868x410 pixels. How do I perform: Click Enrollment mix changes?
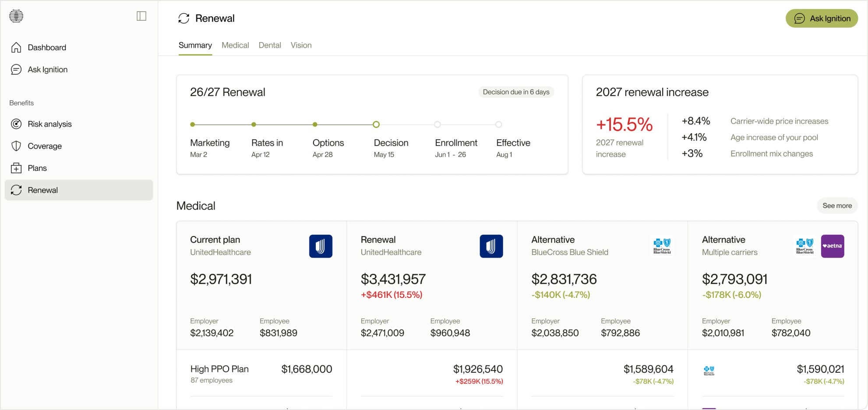[x=772, y=154]
